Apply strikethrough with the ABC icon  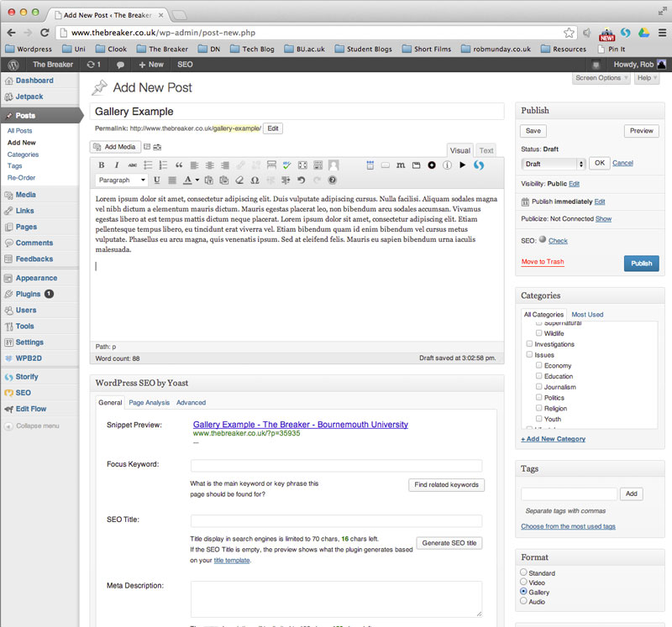[133, 165]
